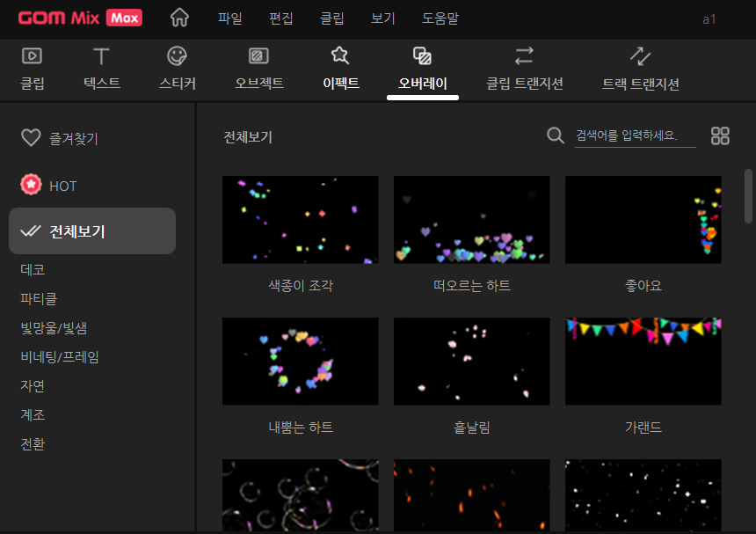Select the 계조 category
Image resolution: width=756 pixels, height=534 pixels.
(x=33, y=415)
